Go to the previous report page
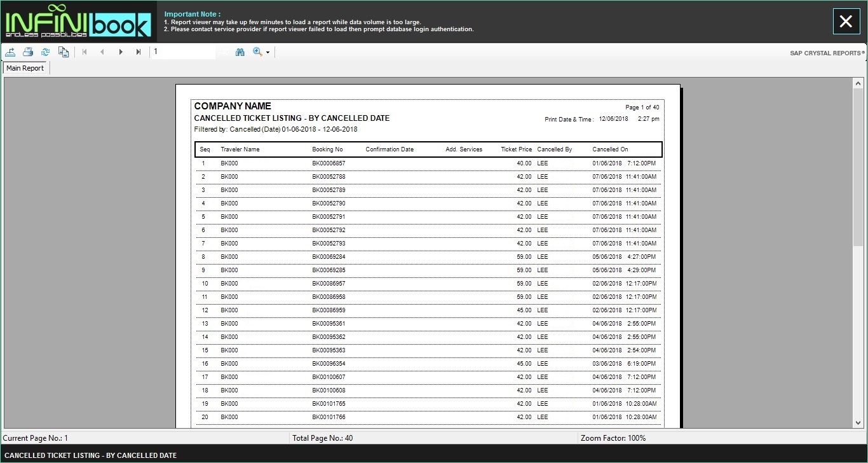The width and height of the screenshot is (868, 463). (x=102, y=52)
